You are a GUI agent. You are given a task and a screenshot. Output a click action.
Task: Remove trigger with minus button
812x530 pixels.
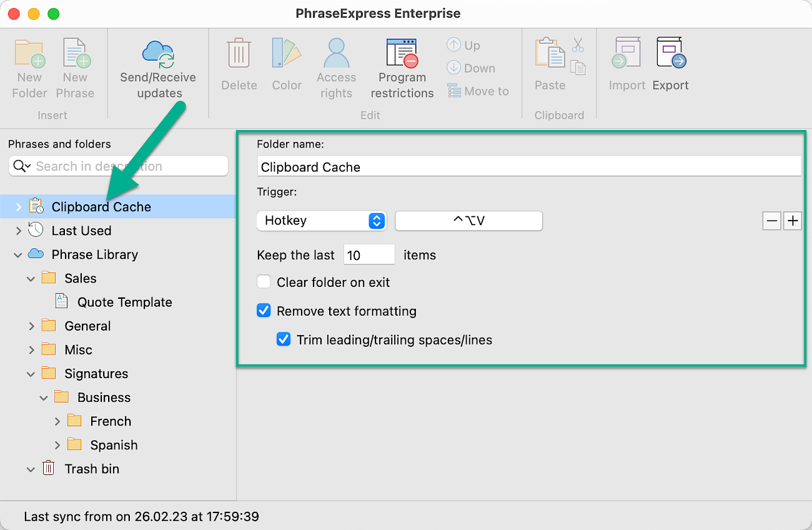[x=772, y=221]
